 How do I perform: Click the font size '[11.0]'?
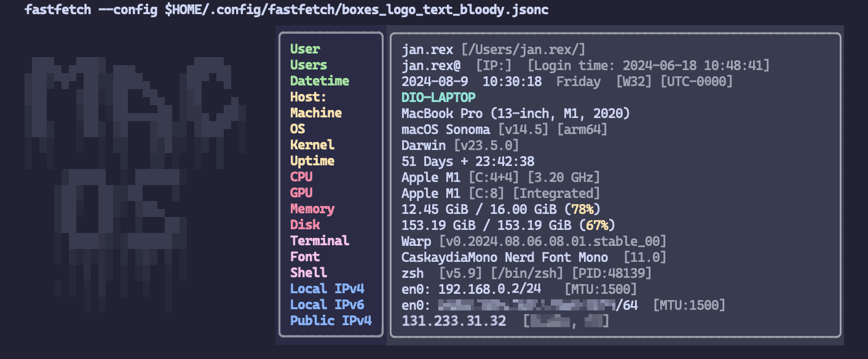click(x=645, y=257)
